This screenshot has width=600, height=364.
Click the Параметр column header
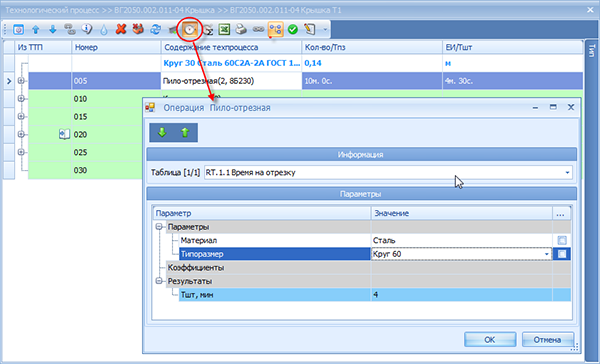(262, 213)
